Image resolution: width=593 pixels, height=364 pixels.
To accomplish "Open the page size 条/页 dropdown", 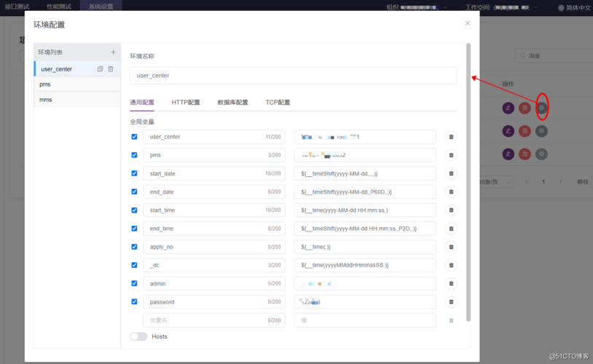I will pos(496,182).
